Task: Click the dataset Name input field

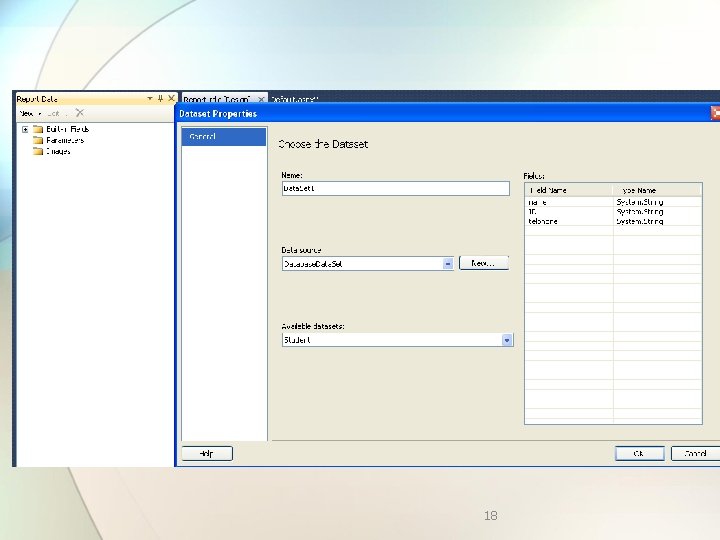Action: tap(395, 188)
